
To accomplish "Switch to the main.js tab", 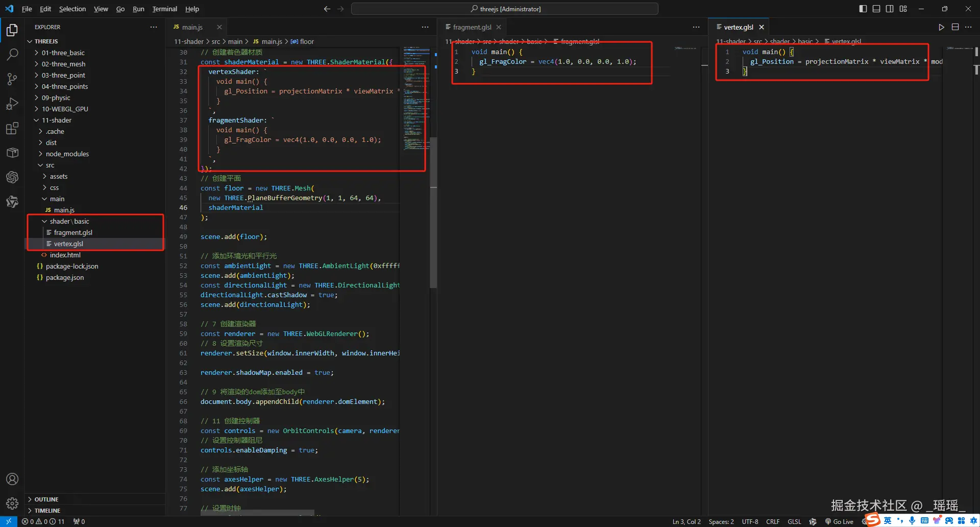I will coord(192,27).
